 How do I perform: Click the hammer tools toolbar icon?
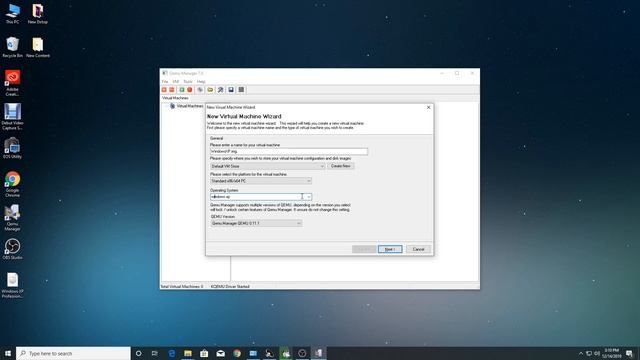click(x=220, y=90)
